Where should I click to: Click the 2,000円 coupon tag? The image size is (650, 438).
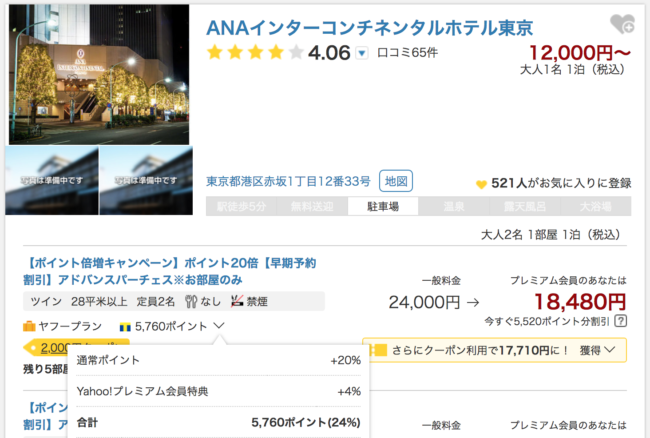(x=77, y=347)
